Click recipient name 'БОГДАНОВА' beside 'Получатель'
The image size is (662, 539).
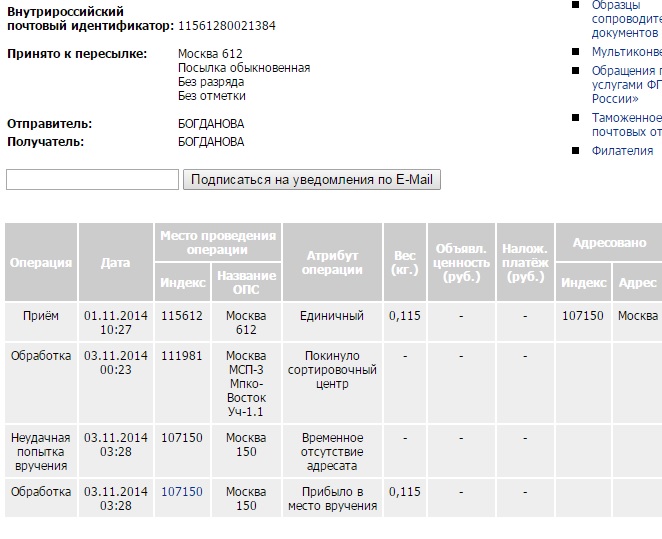pos(211,141)
